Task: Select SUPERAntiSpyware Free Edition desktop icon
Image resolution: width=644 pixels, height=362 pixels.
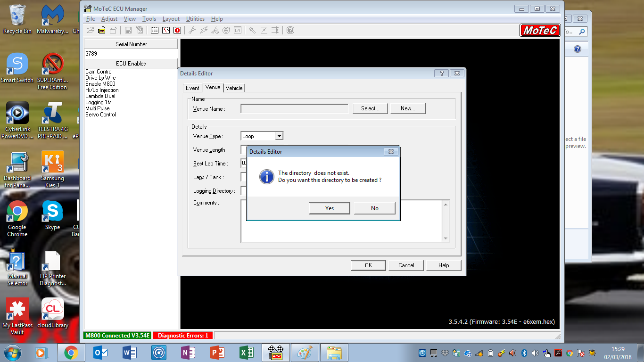Action: click(x=52, y=71)
